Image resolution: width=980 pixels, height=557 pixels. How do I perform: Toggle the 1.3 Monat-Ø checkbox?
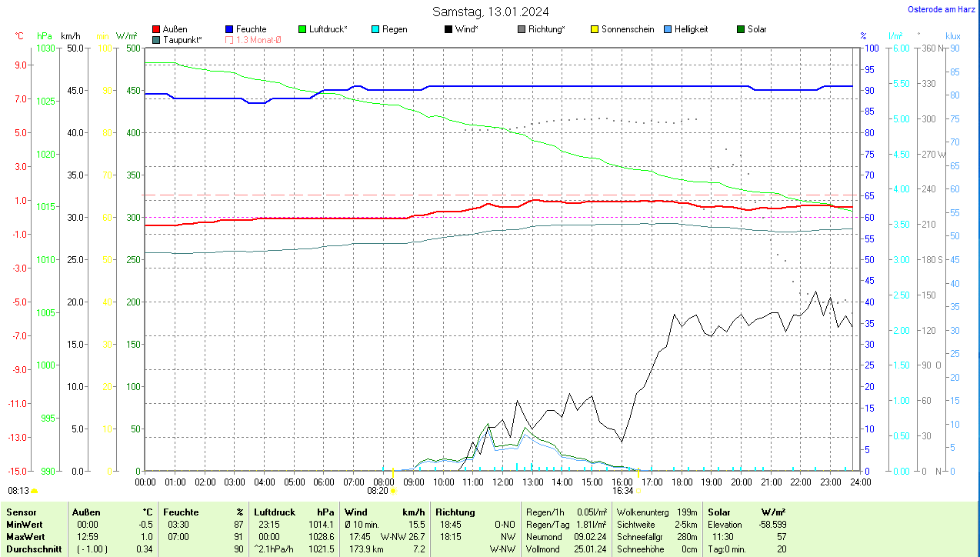pos(230,39)
